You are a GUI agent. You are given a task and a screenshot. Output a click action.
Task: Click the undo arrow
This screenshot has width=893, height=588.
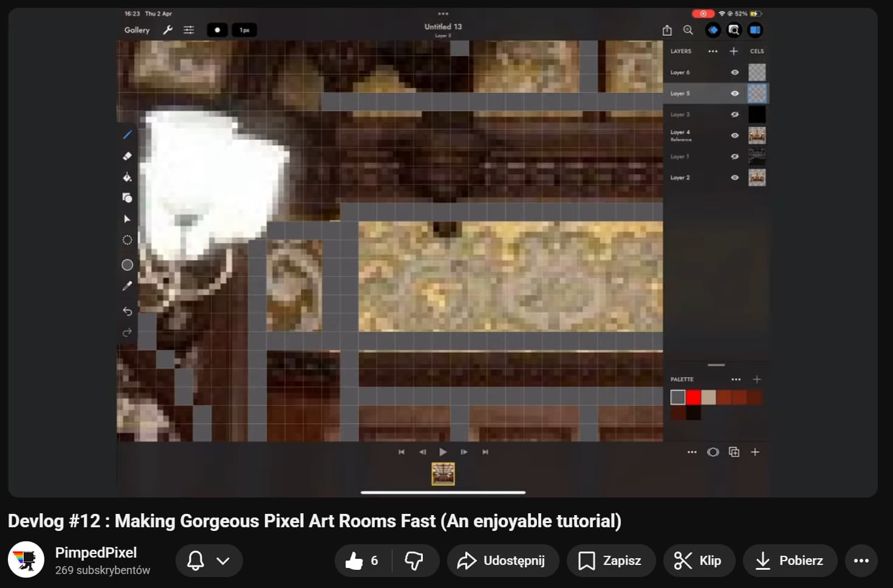(128, 311)
